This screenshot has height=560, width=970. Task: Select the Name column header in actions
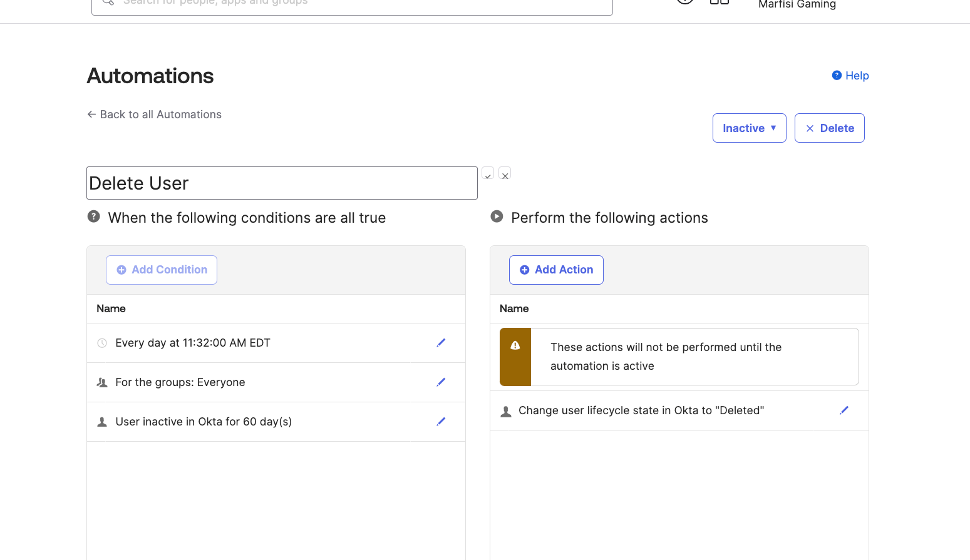click(513, 308)
